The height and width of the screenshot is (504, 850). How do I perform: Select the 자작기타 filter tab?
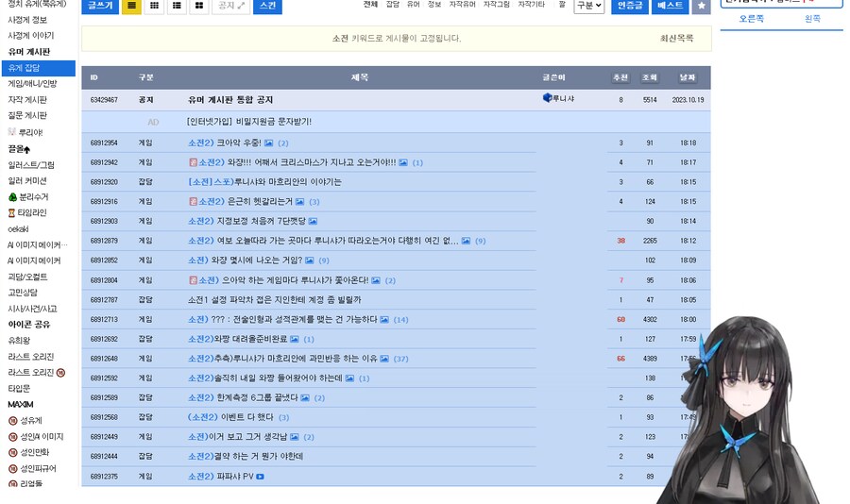click(x=531, y=5)
